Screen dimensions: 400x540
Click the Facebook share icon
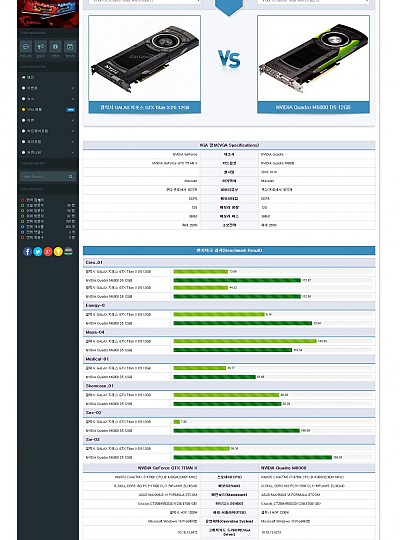27,251
